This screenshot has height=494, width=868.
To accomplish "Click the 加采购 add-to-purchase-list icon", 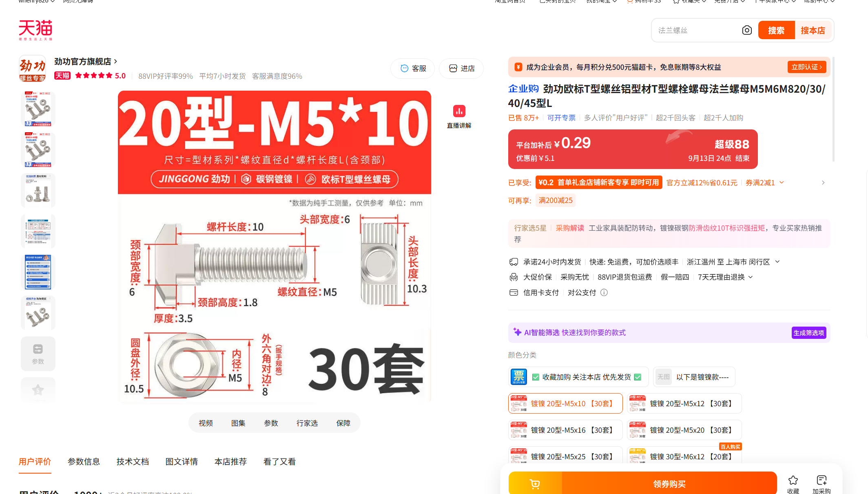I will [x=821, y=480].
